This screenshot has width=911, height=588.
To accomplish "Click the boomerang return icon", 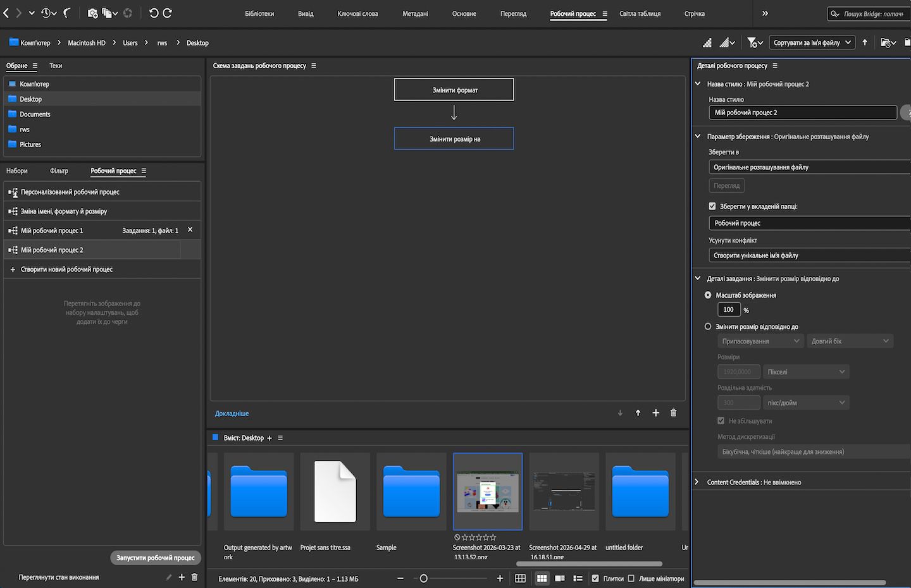I will (67, 13).
